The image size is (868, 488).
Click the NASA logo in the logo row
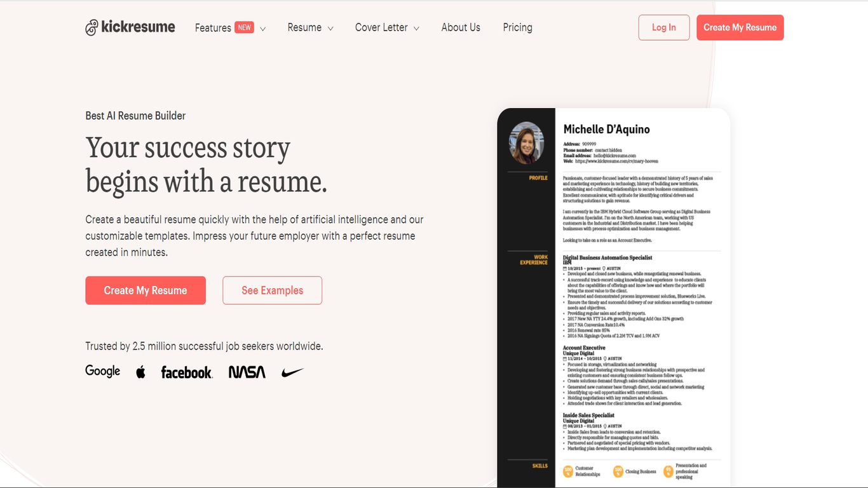point(247,372)
